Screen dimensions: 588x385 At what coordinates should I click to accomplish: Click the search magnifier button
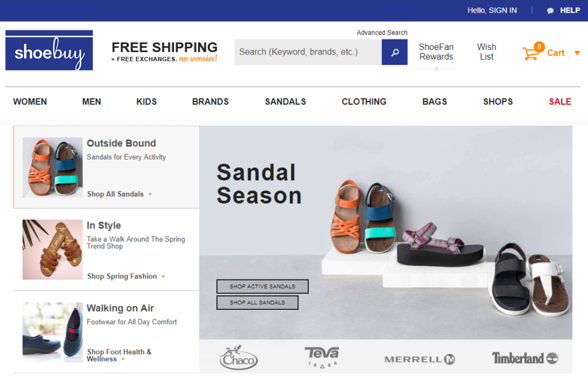coord(394,52)
